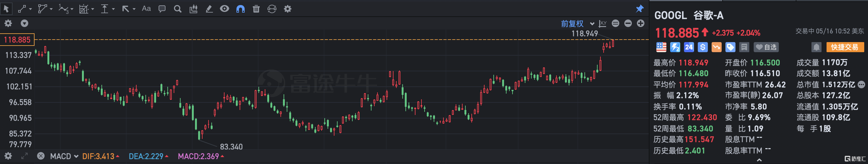Viewport: 868px width, 164px height.
Task: Zoom out the chart with minus icon
Action: [628, 23]
